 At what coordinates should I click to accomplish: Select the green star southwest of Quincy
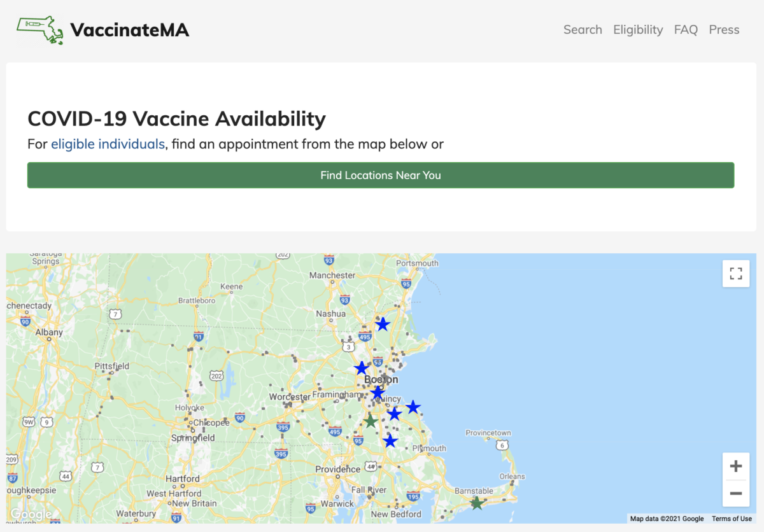(371, 421)
